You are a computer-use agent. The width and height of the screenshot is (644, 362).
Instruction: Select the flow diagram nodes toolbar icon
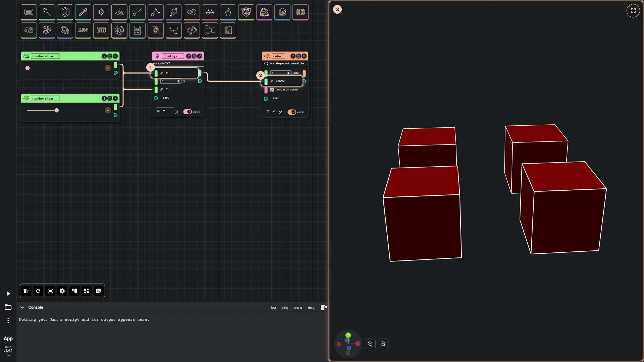pyautogui.click(x=210, y=30)
